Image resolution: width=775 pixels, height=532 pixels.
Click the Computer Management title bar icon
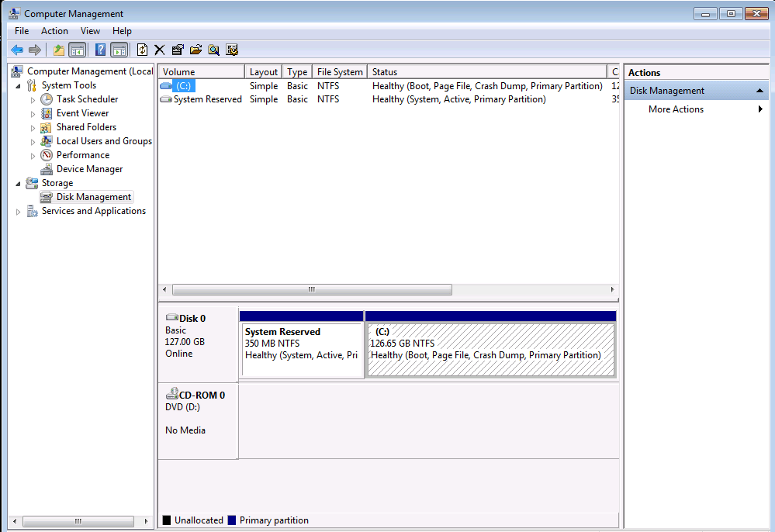pyautogui.click(x=15, y=13)
